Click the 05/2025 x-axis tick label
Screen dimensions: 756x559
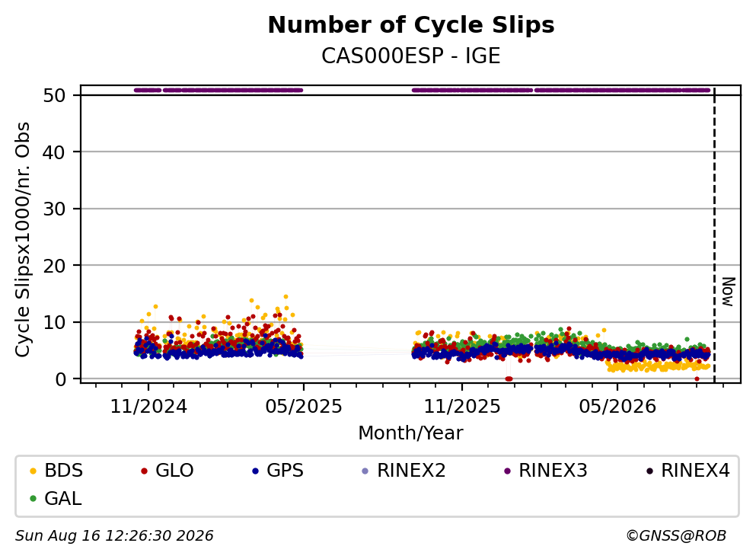pos(304,407)
